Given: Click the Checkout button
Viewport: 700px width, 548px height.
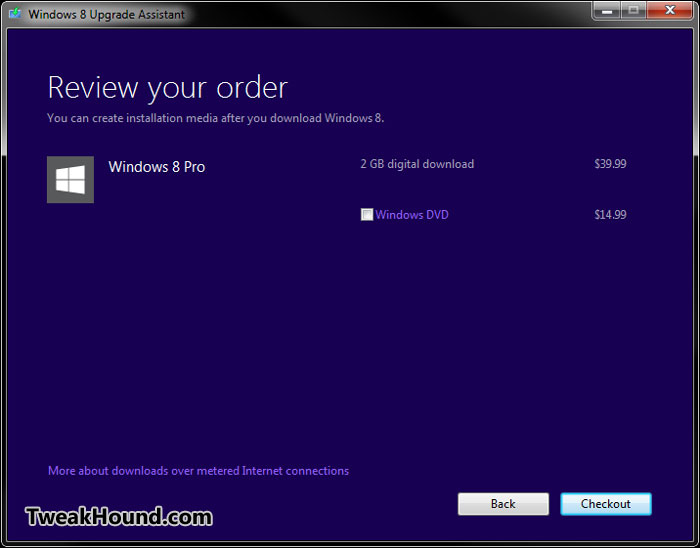Looking at the screenshot, I should point(606,504).
